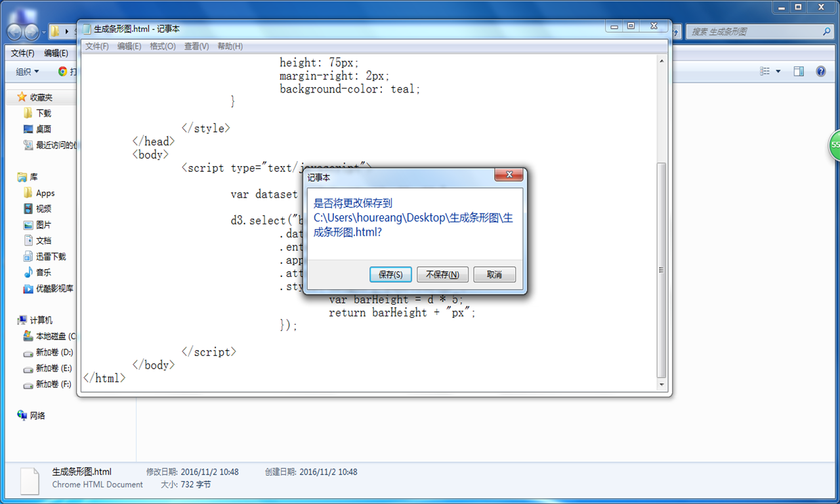The height and width of the screenshot is (504, 840).
Task: Open Downloads (下载) folder in sidebar
Action: coord(43,113)
